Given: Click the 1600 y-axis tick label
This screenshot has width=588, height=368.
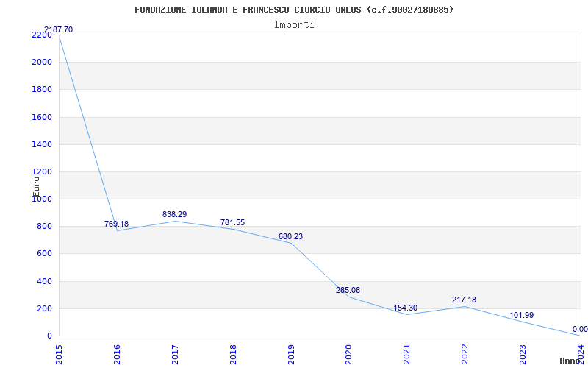Looking at the screenshot, I should pos(42,117).
